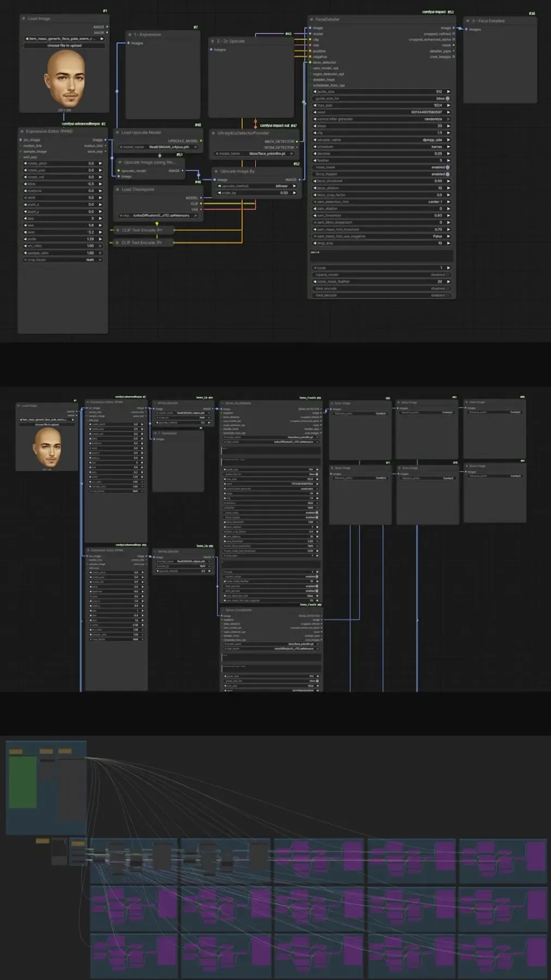Click the bbox_detector input socket on FaceDetailer
Screen dimensions: 551x980
coord(310,62)
